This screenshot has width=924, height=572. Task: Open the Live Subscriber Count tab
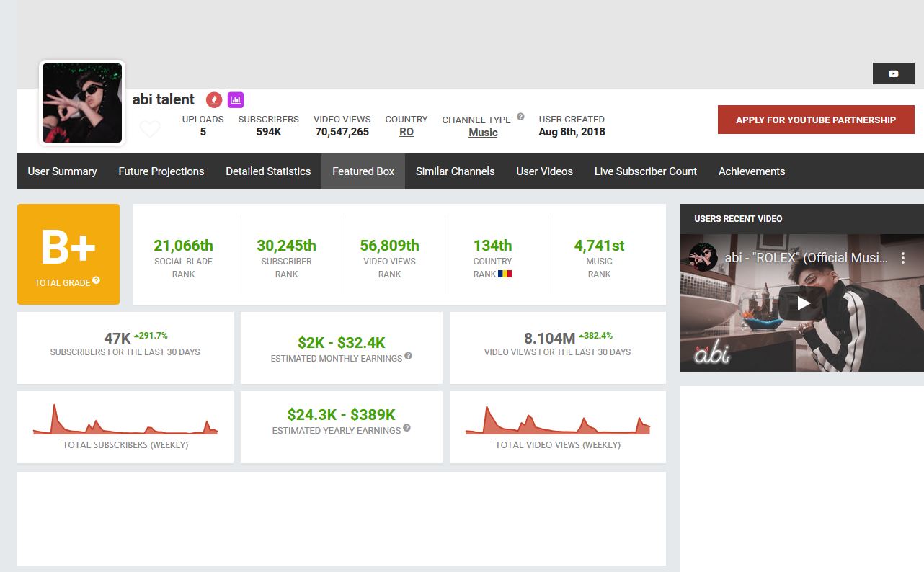(645, 171)
